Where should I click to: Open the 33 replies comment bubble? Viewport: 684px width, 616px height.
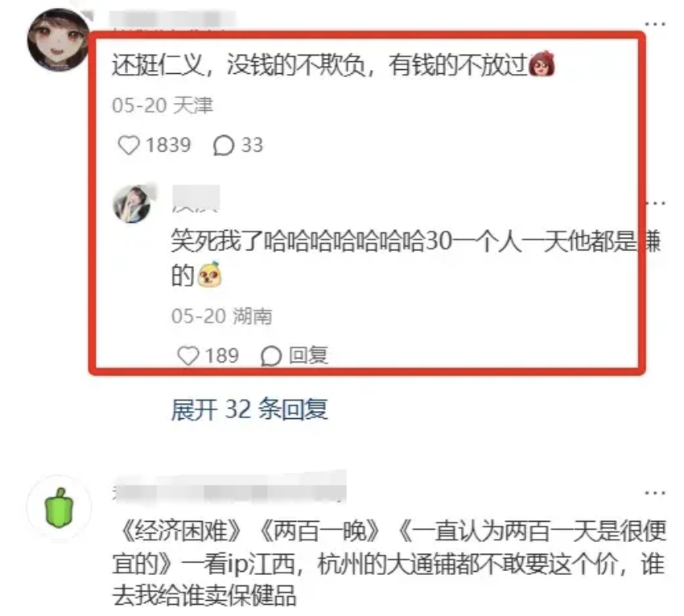tap(224, 146)
